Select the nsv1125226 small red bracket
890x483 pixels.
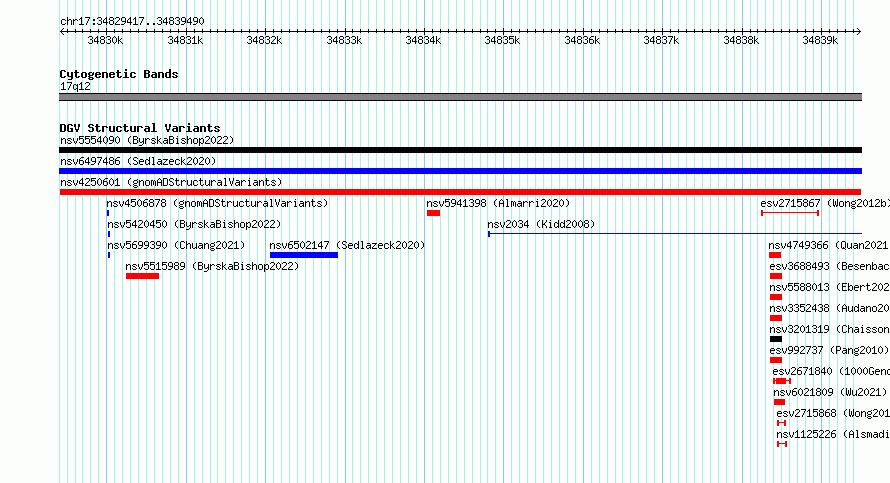tap(782, 444)
